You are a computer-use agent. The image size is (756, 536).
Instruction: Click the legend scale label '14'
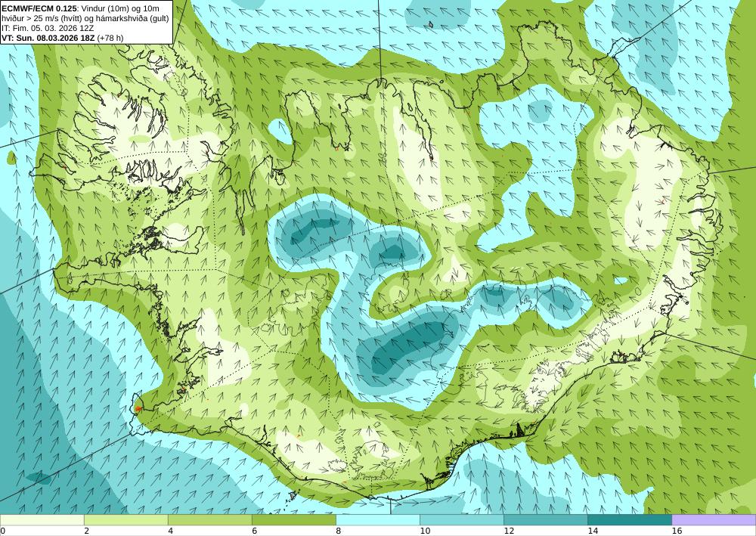593,531
